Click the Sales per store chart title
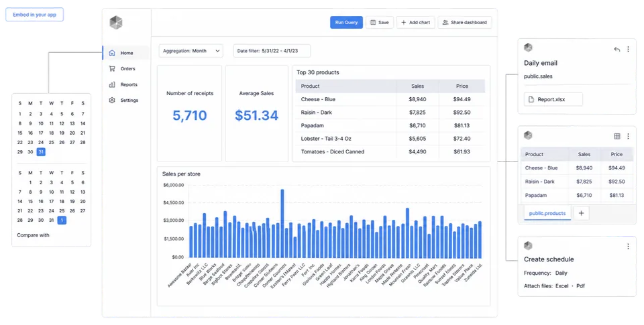Screen dimensions: 644x325 coord(181,174)
